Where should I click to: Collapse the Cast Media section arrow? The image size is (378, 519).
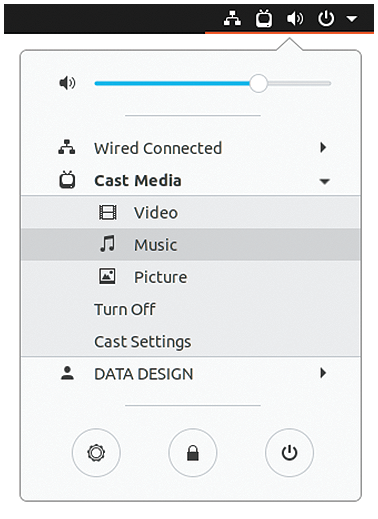pos(324,181)
